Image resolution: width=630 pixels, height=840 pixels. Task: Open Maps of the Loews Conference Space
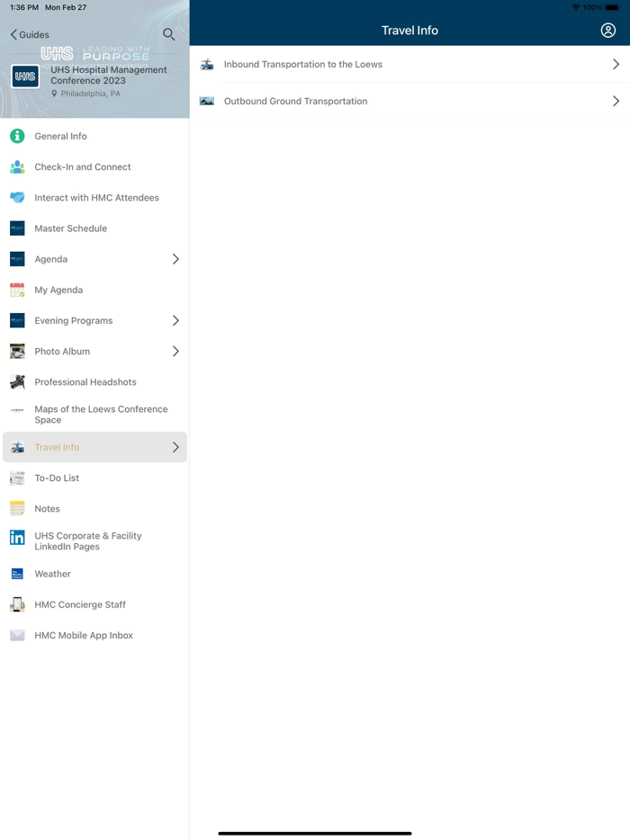[x=94, y=415]
